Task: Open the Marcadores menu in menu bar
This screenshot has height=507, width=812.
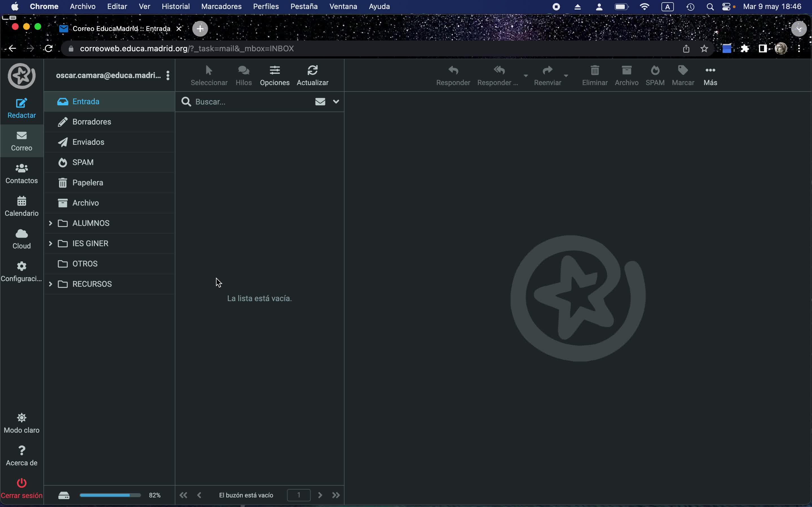Action: [221, 7]
